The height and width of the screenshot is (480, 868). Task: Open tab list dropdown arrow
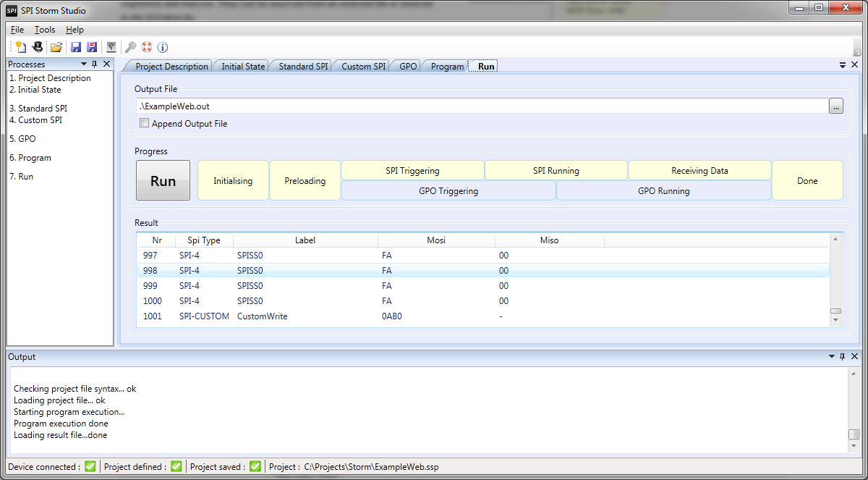point(843,64)
